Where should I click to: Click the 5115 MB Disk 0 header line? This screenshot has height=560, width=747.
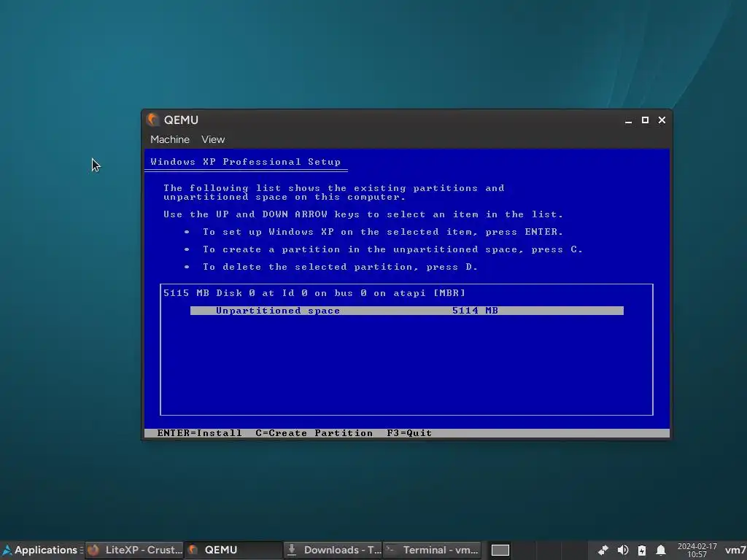(314, 293)
